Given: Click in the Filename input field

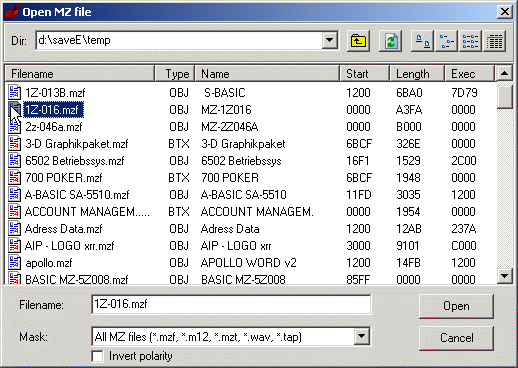Looking at the screenshot, I should (231, 304).
